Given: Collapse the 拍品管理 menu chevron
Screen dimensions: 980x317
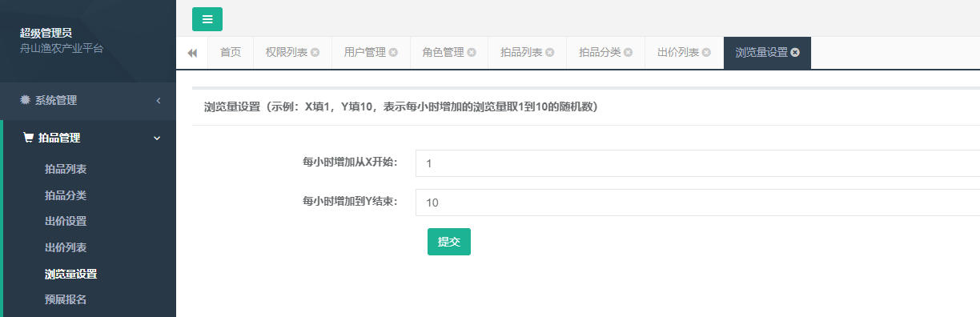Looking at the screenshot, I should [157, 138].
